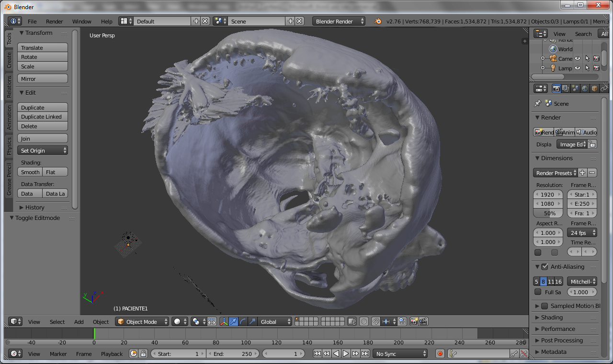
Task: Open the World properties tab icon
Action: click(x=585, y=88)
